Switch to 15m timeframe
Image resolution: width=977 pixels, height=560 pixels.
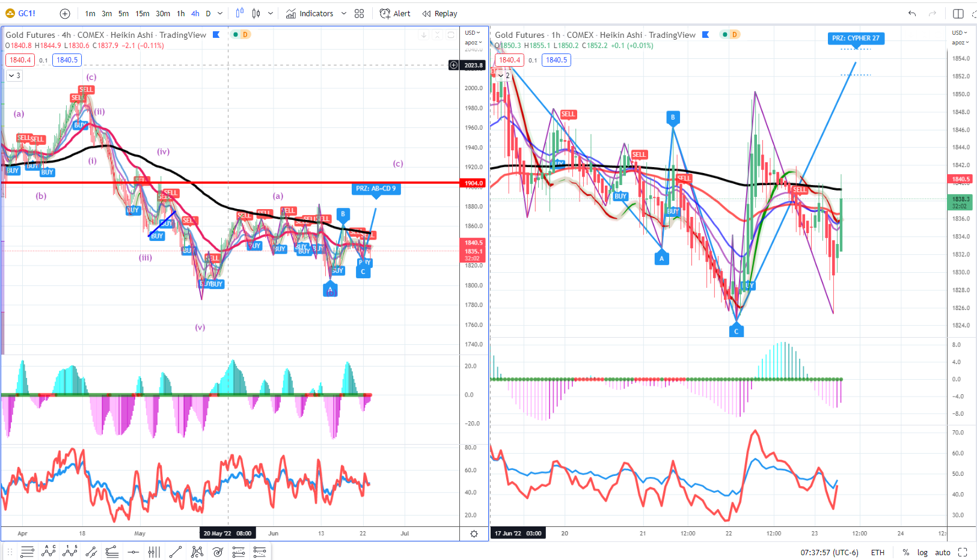(x=142, y=13)
